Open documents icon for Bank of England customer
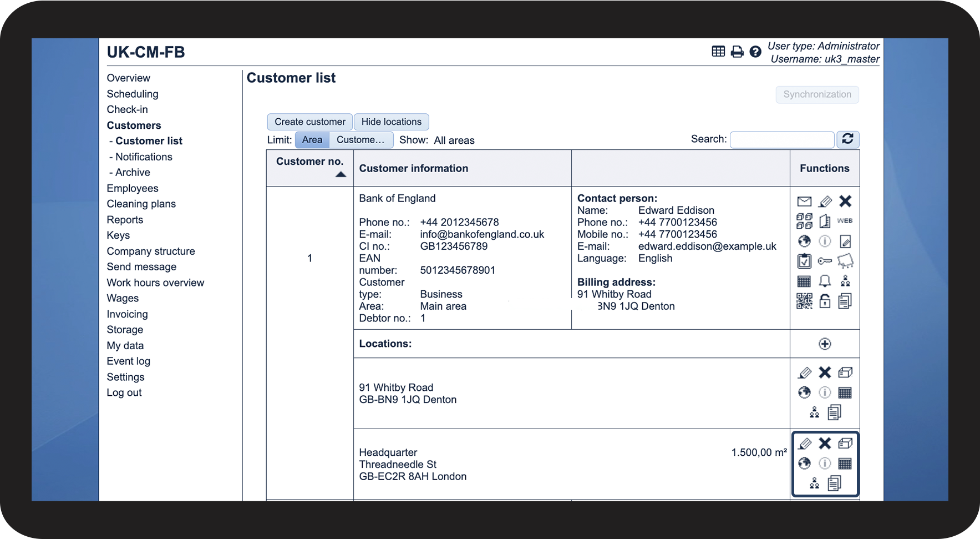 tap(845, 301)
